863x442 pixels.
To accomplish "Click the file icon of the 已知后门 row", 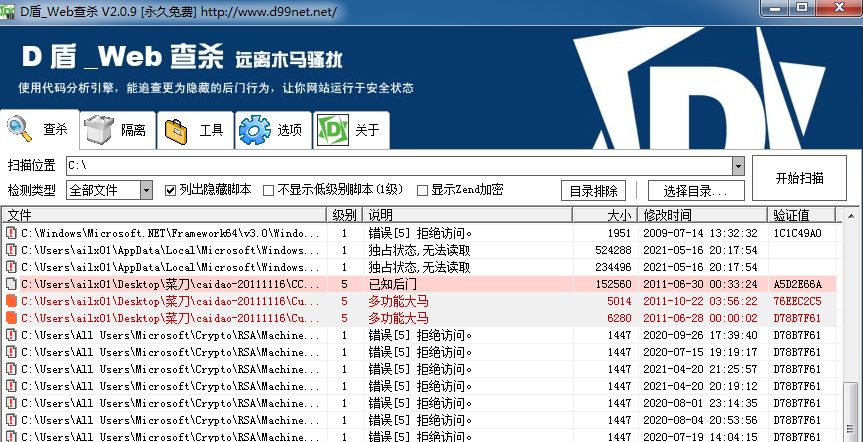I will 11,284.
